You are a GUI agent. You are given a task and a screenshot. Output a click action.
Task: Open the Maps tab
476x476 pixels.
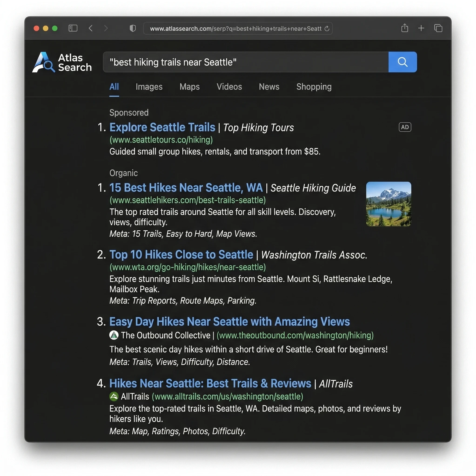coord(189,87)
